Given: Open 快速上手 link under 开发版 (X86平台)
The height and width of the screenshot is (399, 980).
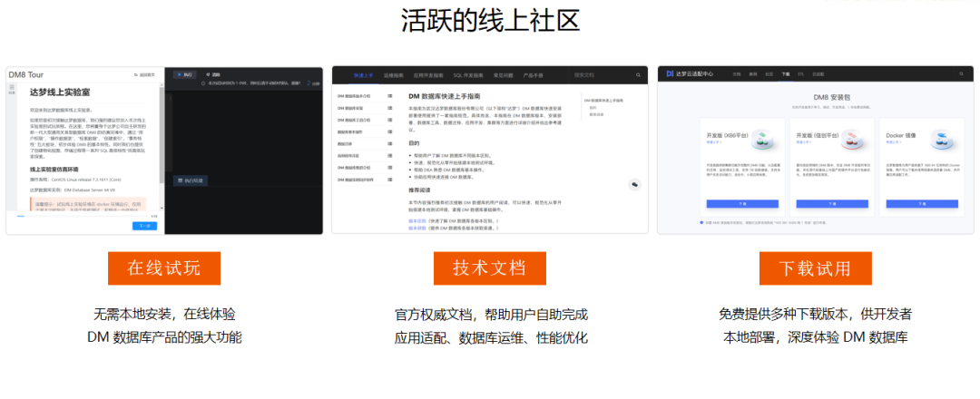Looking at the screenshot, I should point(714,141).
